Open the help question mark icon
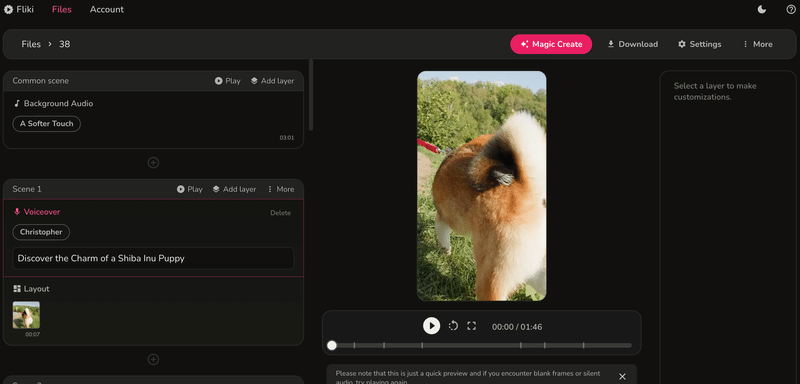Image resolution: width=800 pixels, height=384 pixels. (791, 9)
